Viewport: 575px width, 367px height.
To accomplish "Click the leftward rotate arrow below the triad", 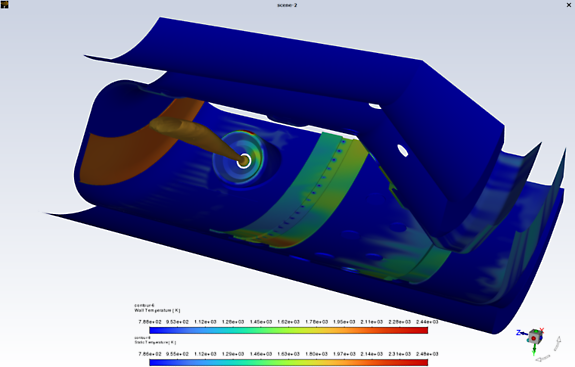I will [544, 357].
